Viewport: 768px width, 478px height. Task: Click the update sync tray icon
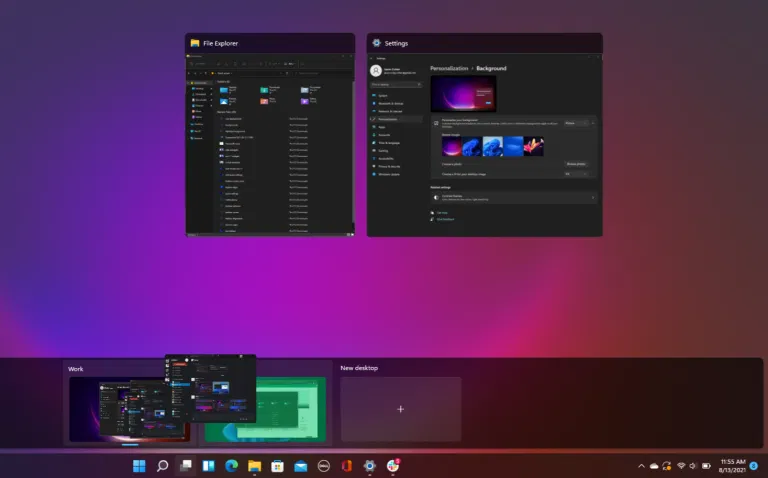[667, 466]
